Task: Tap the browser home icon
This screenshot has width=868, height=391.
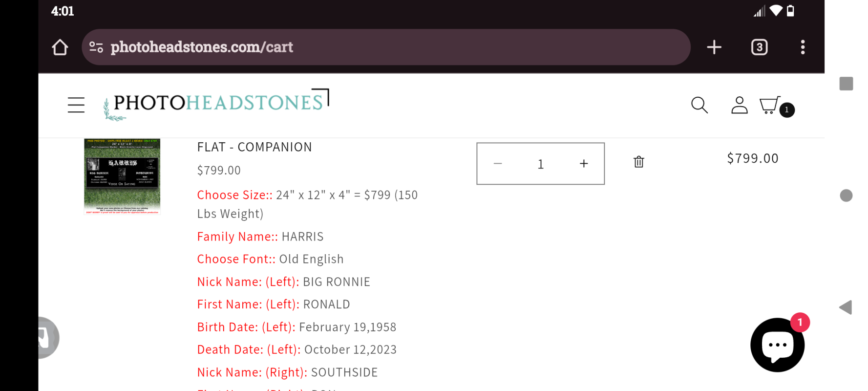Action: (x=60, y=47)
